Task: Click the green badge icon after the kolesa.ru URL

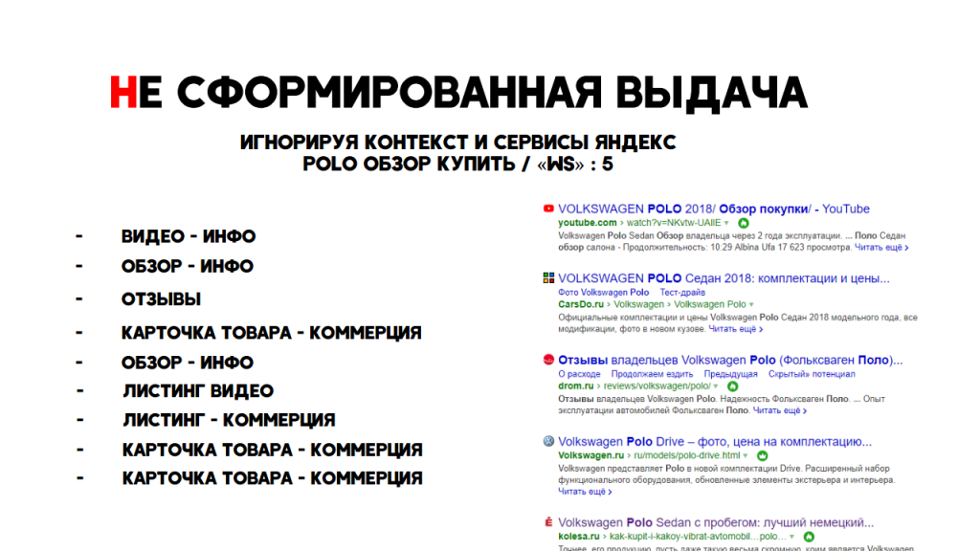Action: (809, 537)
